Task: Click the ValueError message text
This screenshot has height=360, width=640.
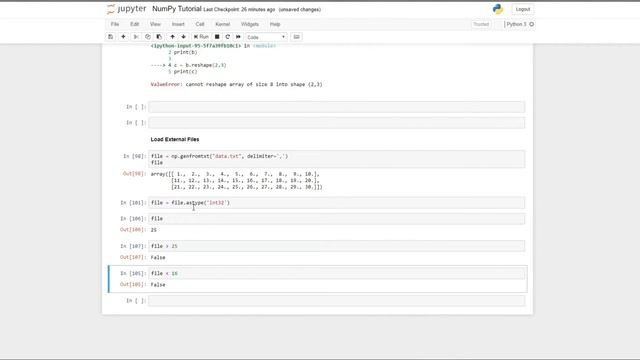Action: pos(236,84)
